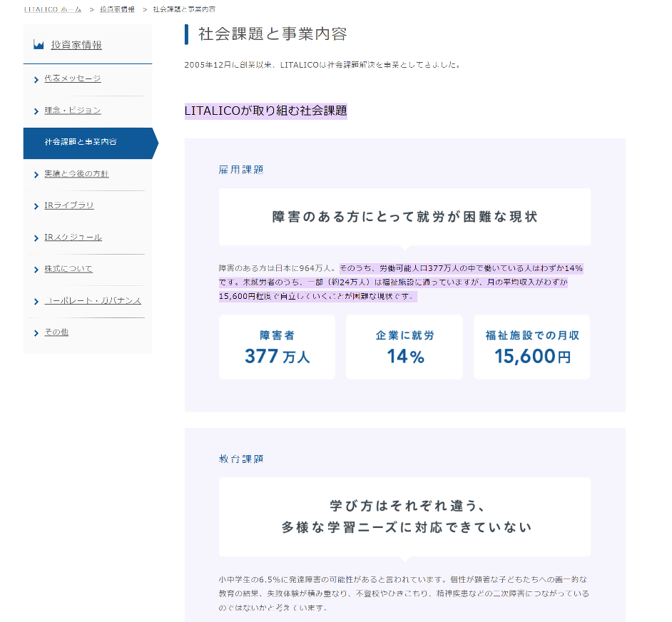Image resolution: width=672 pixels, height=622 pixels.
Task: Click the chevron arrow beside 株式について
Action: [x=36, y=270]
